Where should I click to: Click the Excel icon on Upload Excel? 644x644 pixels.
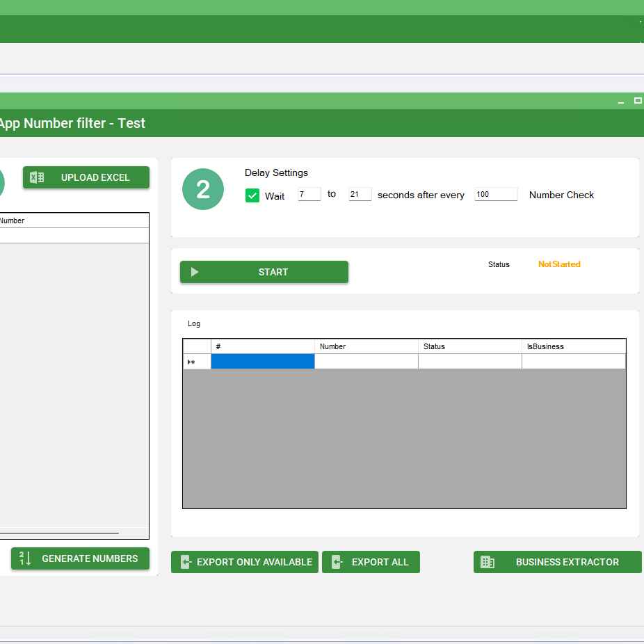click(38, 177)
